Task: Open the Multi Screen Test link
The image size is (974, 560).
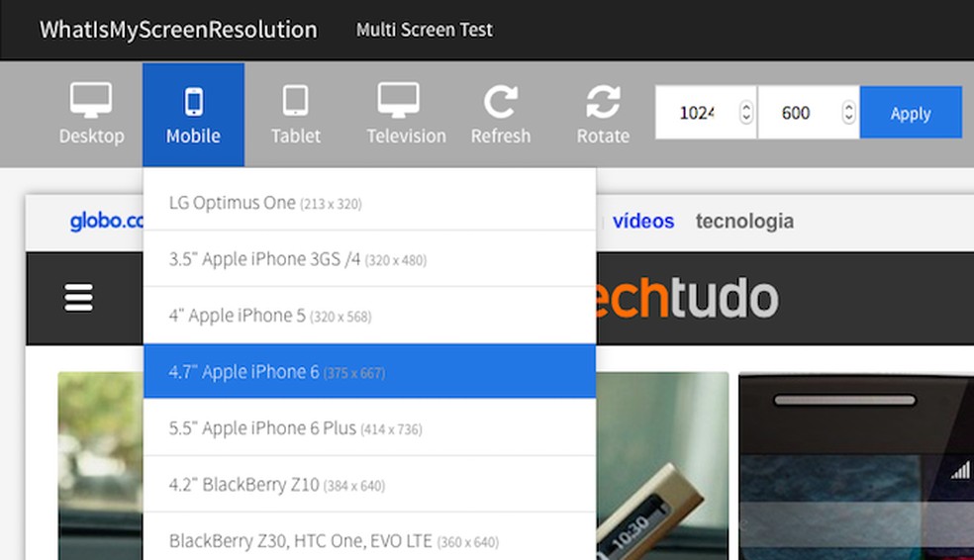Action: (424, 30)
